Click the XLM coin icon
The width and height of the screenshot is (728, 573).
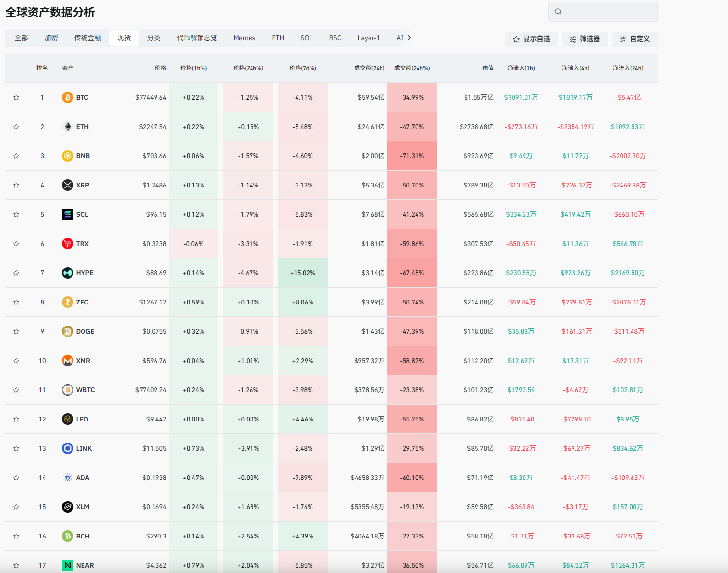pos(68,507)
